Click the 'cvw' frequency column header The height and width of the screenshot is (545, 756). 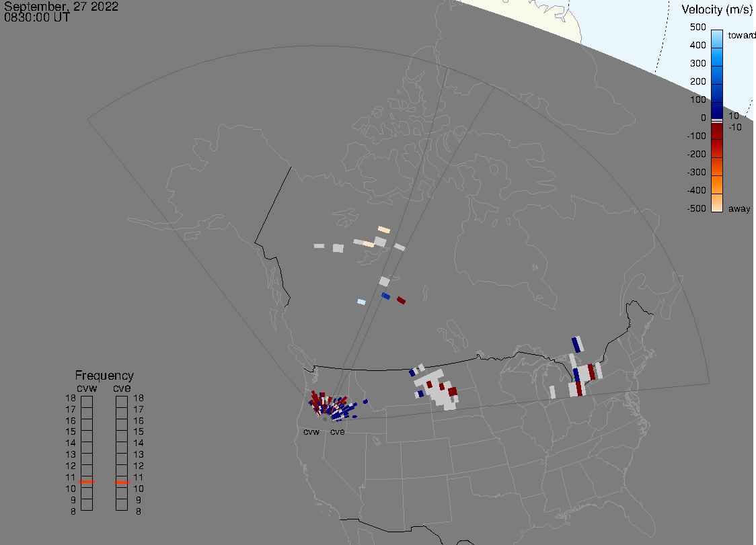click(x=87, y=388)
